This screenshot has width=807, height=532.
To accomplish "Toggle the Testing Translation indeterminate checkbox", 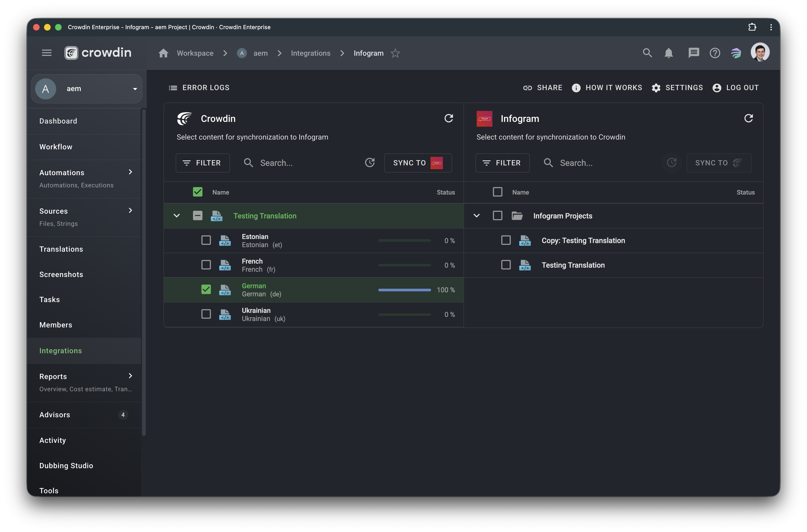I will 197,216.
